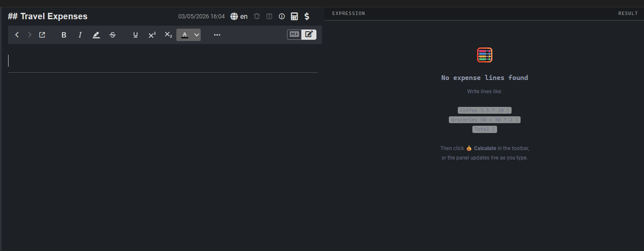The height and width of the screenshot is (251, 644).
Task: Click the dollar sign icon
Action: click(307, 16)
